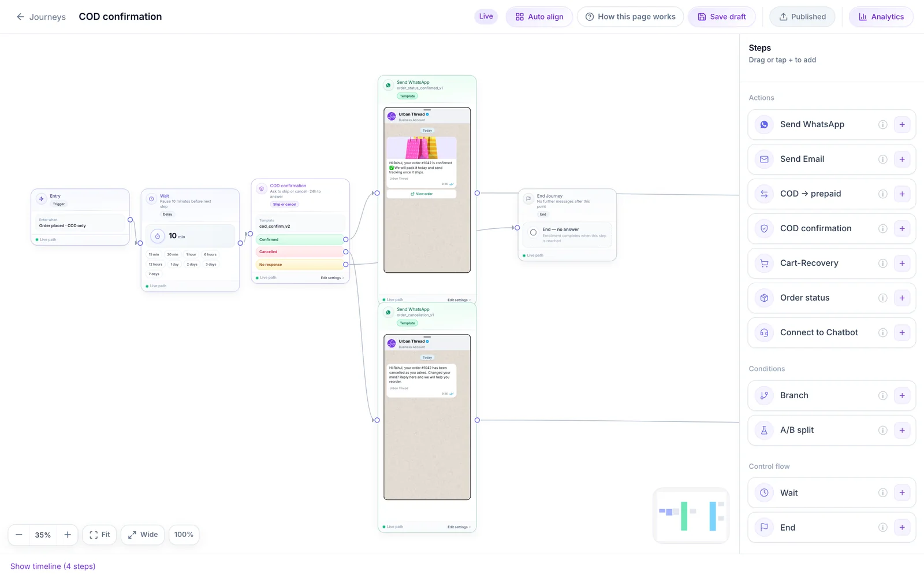Click the Live status badge
This screenshot has width=924, height=578.
[x=486, y=16]
